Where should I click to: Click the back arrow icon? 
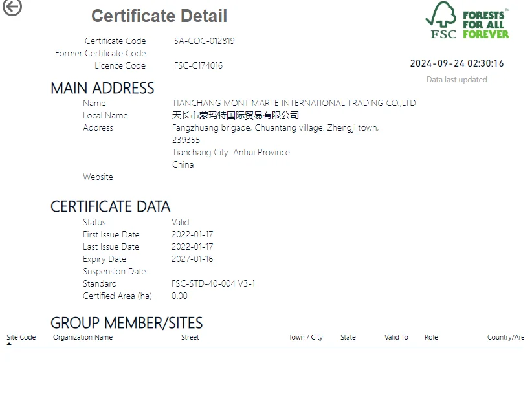click(x=12, y=8)
